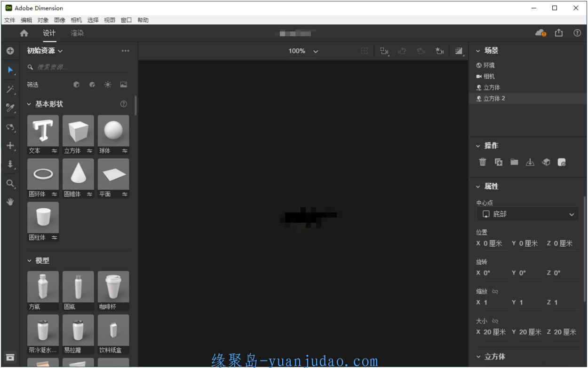The image size is (588, 368).
Task: Switch to the 渲染 tab
Action: pos(77,33)
